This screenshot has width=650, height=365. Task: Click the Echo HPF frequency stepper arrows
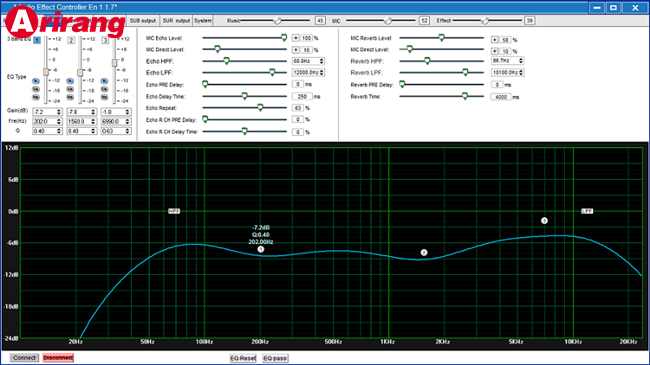coord(322,61)
